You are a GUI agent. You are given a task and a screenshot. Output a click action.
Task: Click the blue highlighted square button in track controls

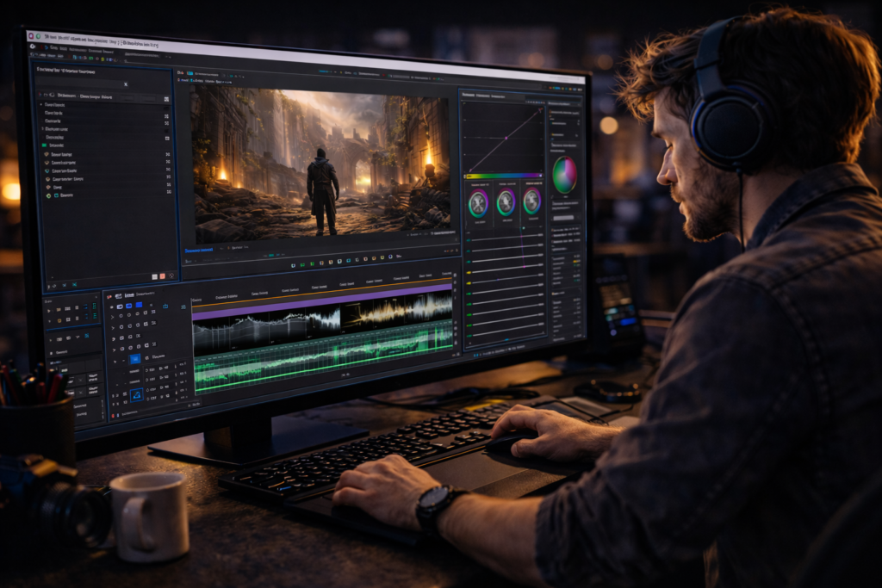pyautogui.click(x=134, y=359)
